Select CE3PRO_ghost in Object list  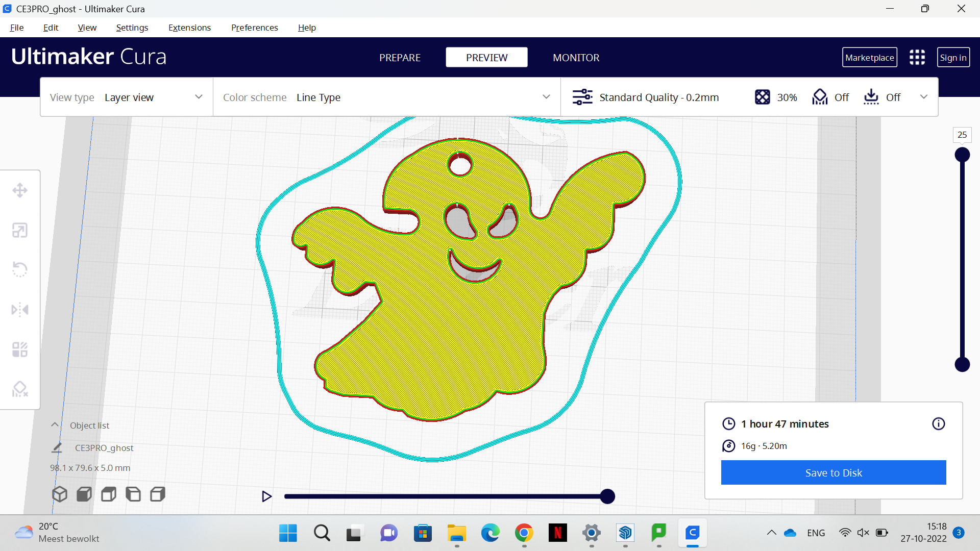coord(104,447)
